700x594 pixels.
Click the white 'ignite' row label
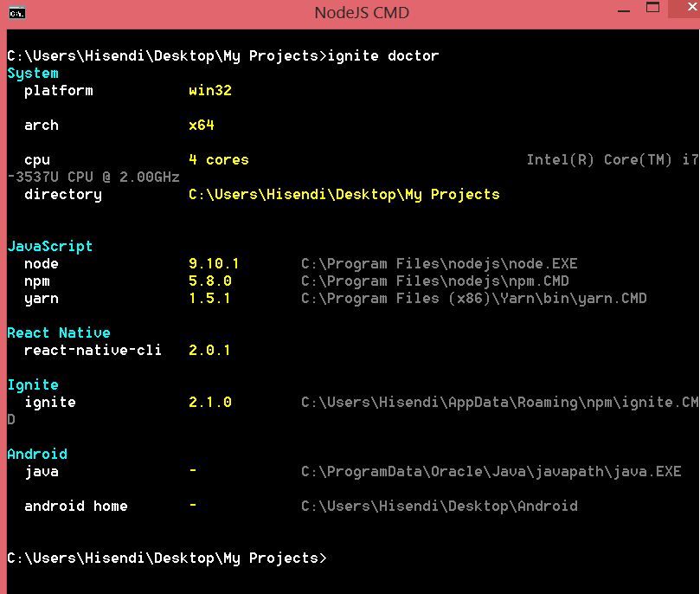[x=50, y=403]
